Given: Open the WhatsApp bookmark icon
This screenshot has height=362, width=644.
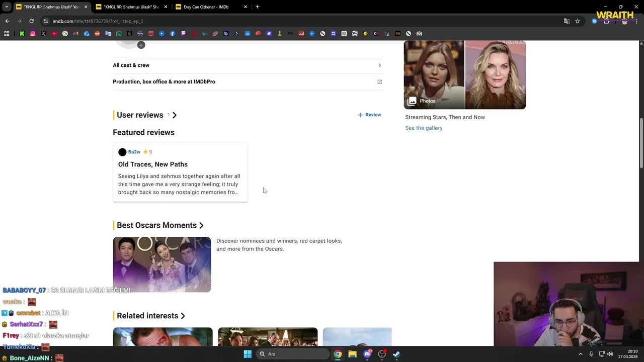Looking at the screenshot, I should pos(119,34).
